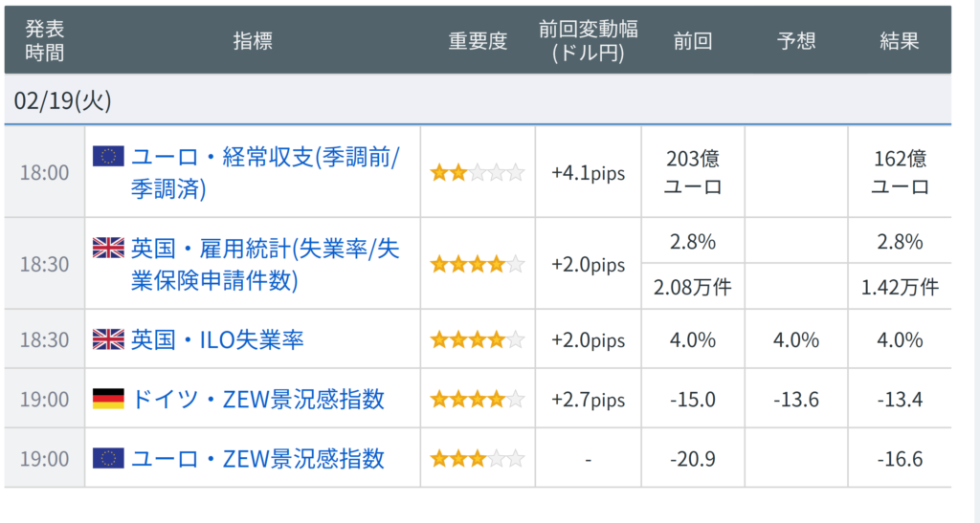Click the German flag beside ドイツ・ZEW景況感指数

[108, 399]
